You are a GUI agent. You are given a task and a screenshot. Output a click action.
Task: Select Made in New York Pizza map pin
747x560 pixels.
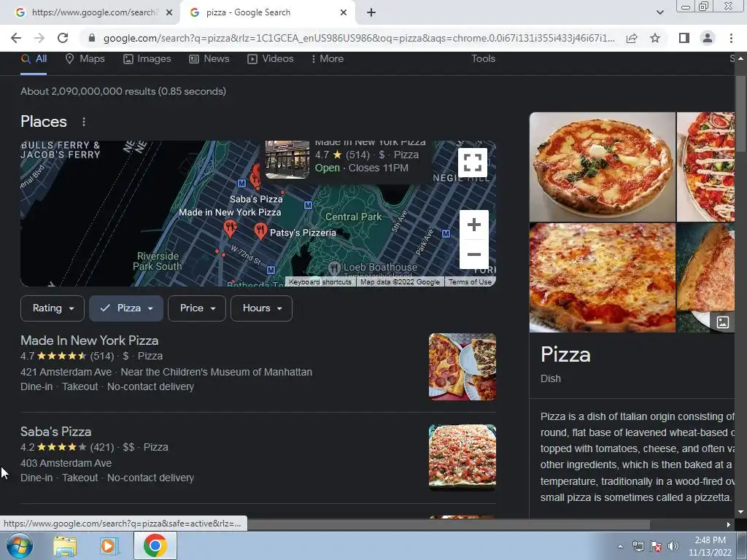(x=230, y=228)
